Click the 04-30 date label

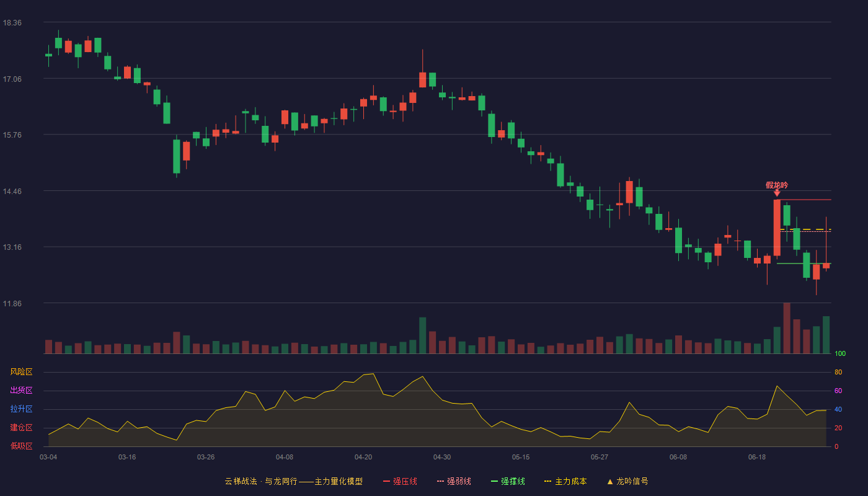442,457
